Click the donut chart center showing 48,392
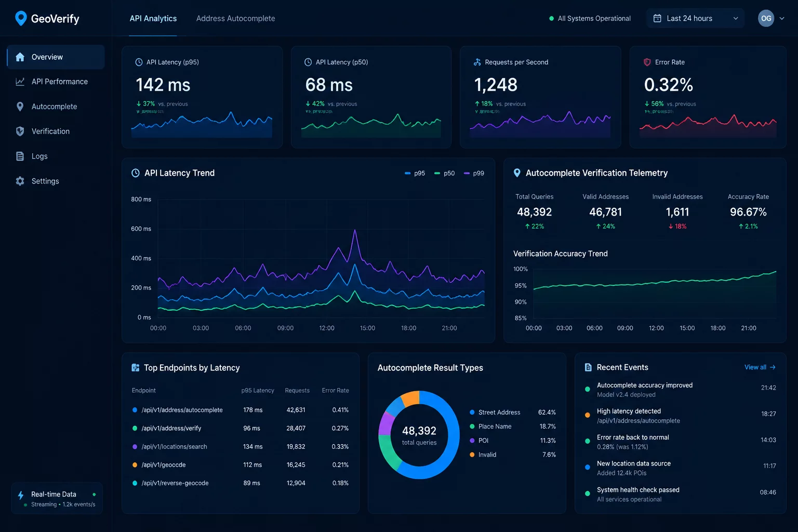 [419, 435]
